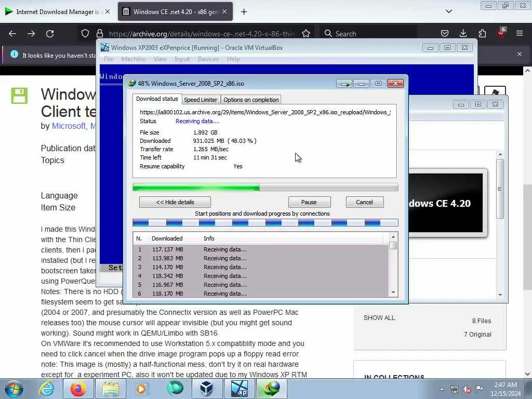
Task: Open the Options on completion tab
Action: pos(251,100)
